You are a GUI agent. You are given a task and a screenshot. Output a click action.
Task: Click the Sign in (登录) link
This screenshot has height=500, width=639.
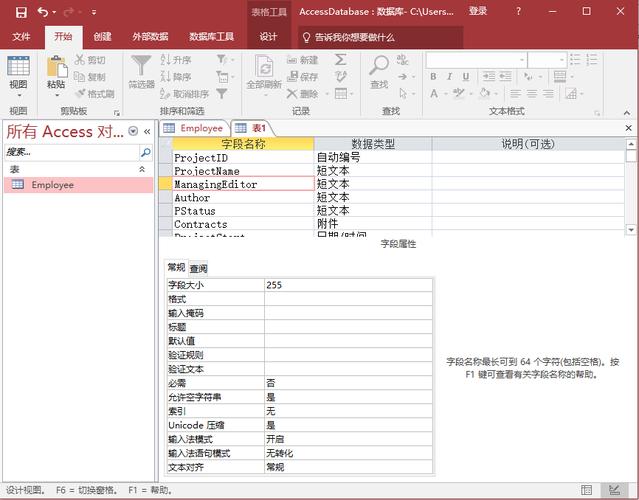point(478,11)
